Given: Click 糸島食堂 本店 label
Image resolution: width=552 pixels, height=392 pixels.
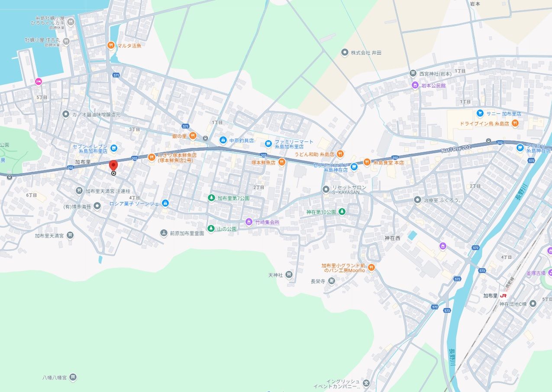Looking at the screenshot, I should [388, 162].
